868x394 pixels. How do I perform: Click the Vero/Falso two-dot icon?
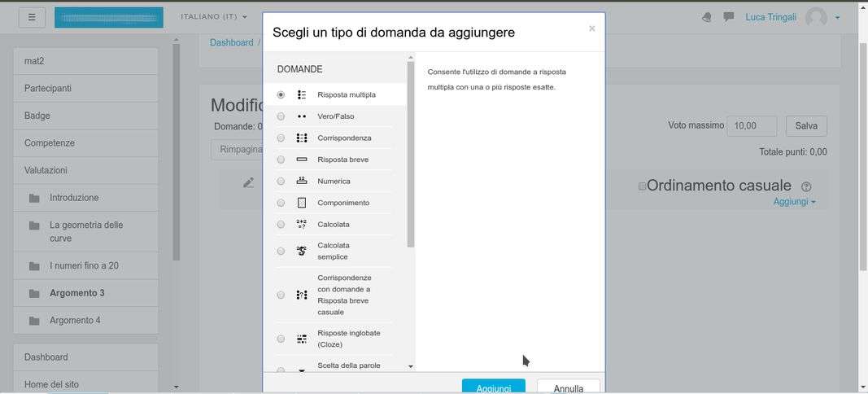pos(302,116)
